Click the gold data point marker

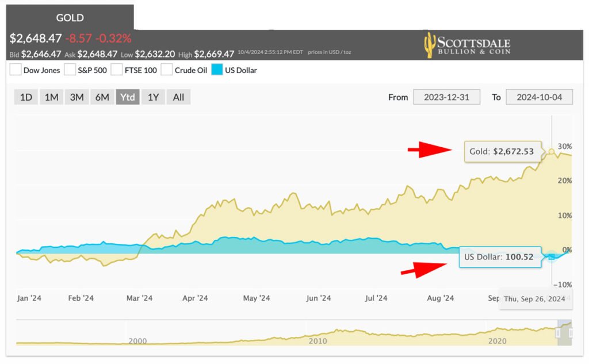click(552, 151)
